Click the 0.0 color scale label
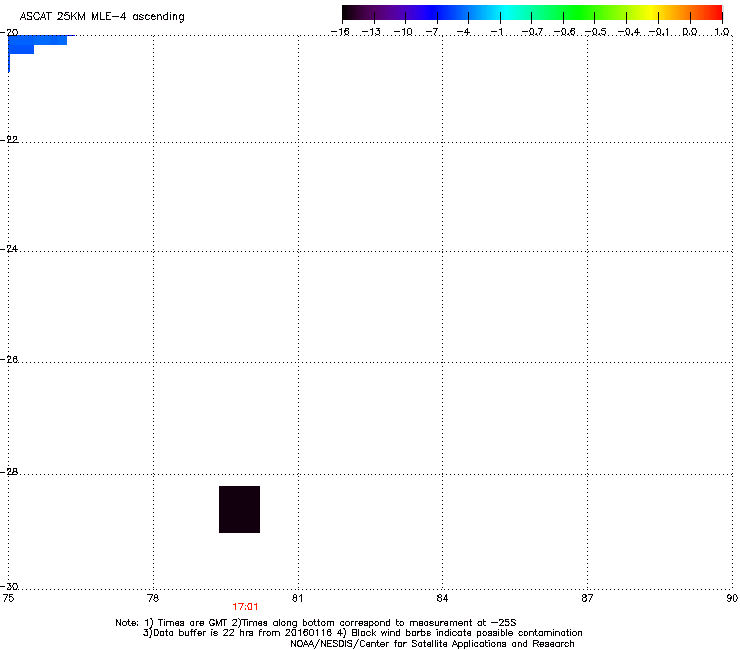The width and height of the screenshot is (740, 650). pyautogui.click(x=690, y=32)
